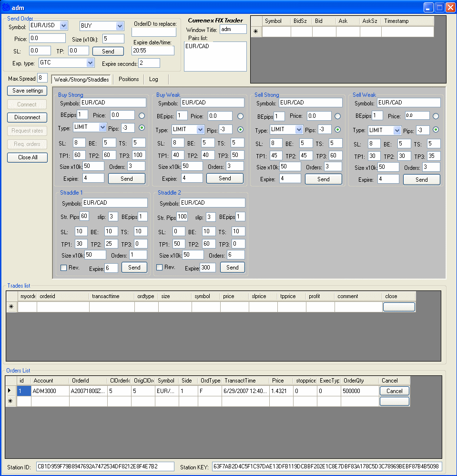Open the Log tab
Screen dimensions: 457x476
coord(153,79)
